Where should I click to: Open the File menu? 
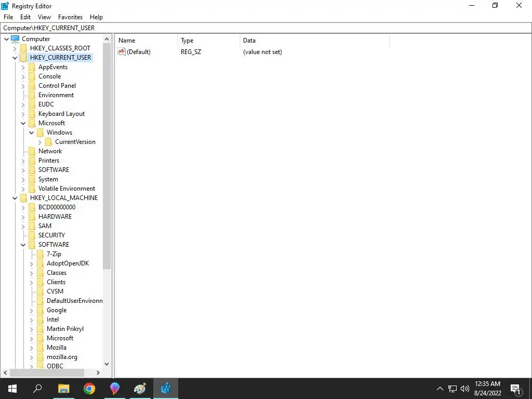click(x=8, y=17)
